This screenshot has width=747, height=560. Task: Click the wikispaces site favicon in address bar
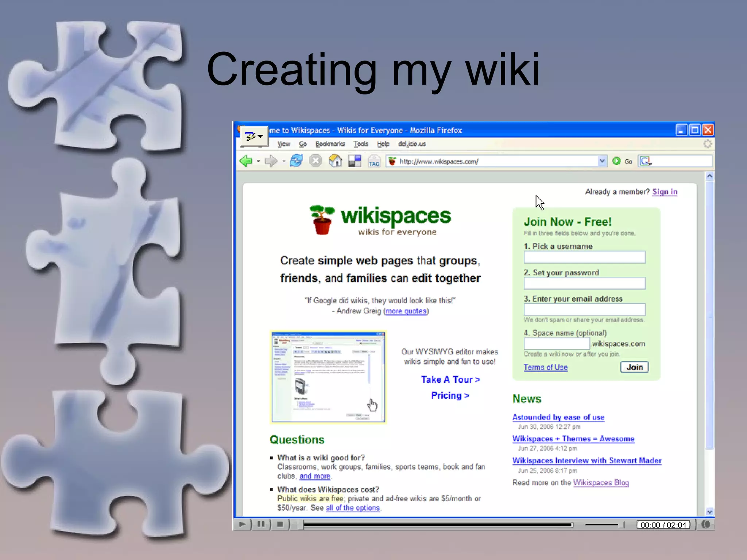(x=392, y=161)
